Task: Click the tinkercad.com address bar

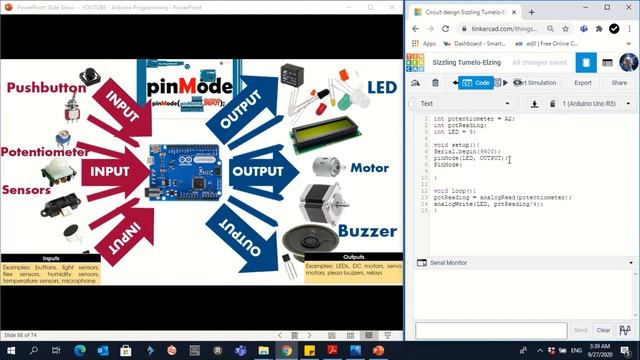Action: click(504, 29)
